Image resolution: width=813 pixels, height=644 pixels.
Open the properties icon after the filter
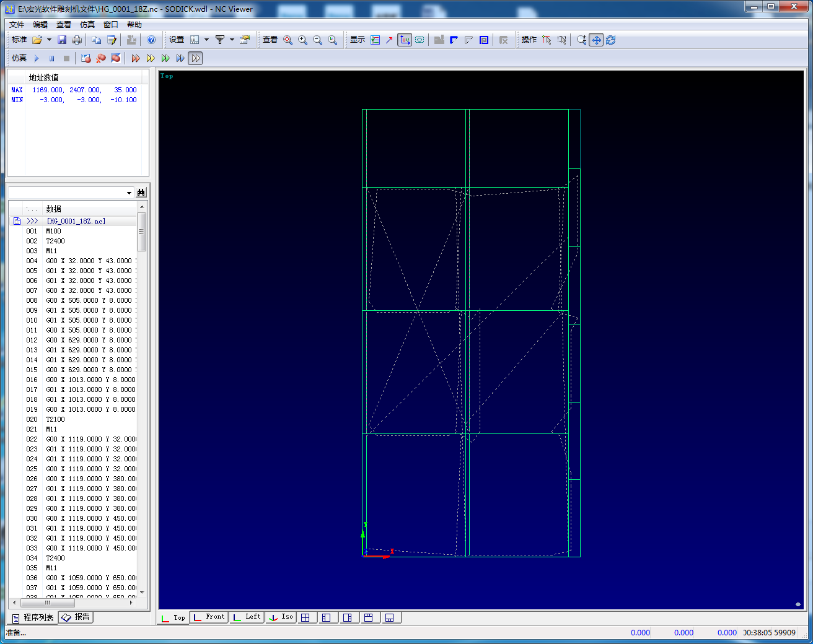245,40
